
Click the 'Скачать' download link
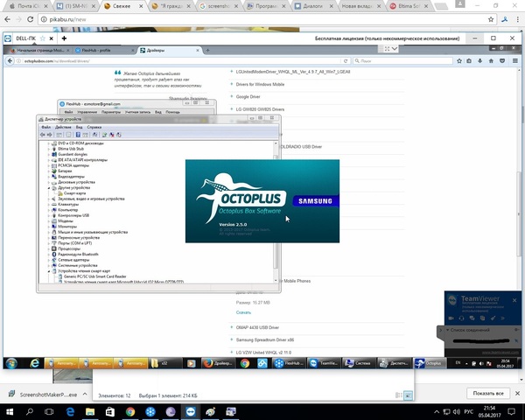pyautogui.click(x=243, y=312)
